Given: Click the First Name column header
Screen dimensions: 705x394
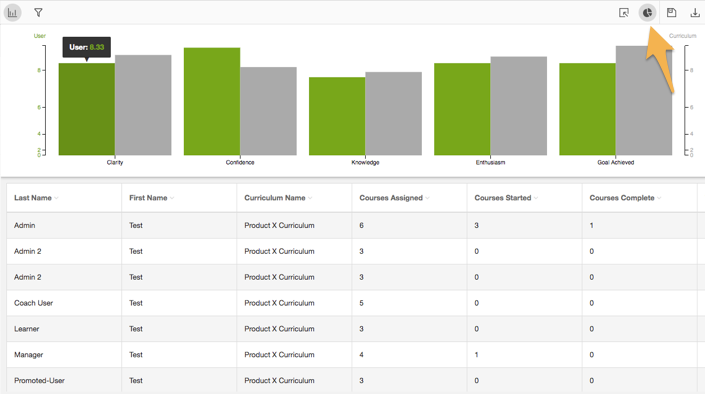Looking at the screenshot, I should point(148,198).
